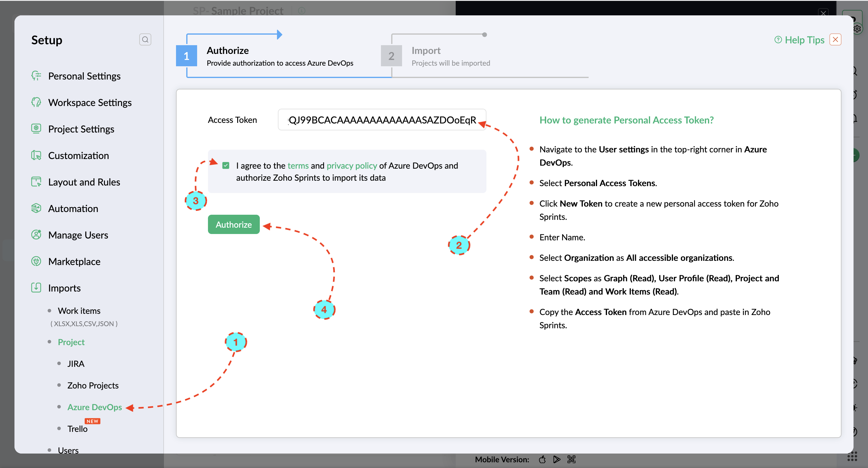868x468 pixels.
Task: Click the Workspace Settings icon
Action: [36, 102]
